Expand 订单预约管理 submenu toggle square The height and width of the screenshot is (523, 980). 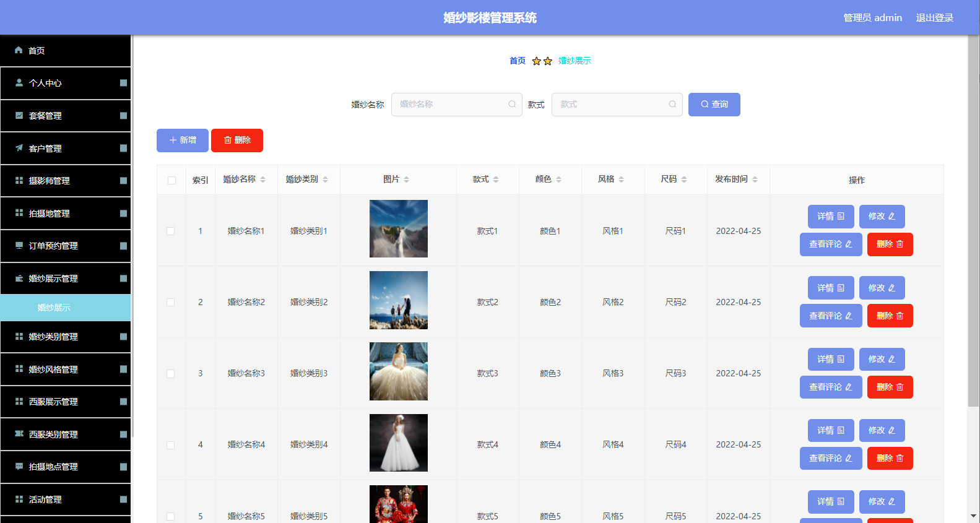pyautogui.click(x=123, y=246)
